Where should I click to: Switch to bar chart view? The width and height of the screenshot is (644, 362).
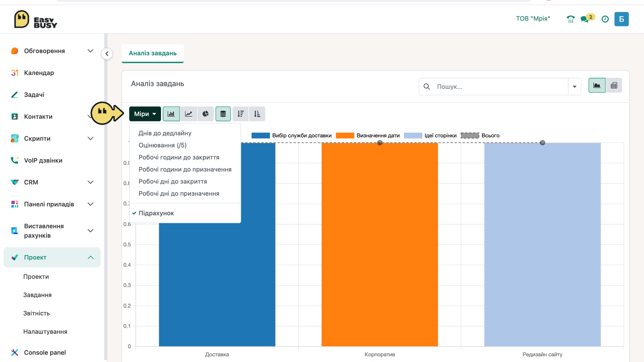pos(171,114)
